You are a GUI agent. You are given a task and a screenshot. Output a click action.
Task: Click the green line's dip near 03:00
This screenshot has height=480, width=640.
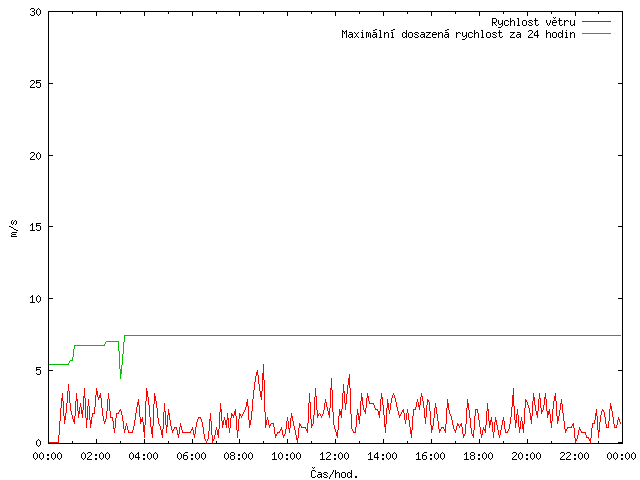[120, 376]
